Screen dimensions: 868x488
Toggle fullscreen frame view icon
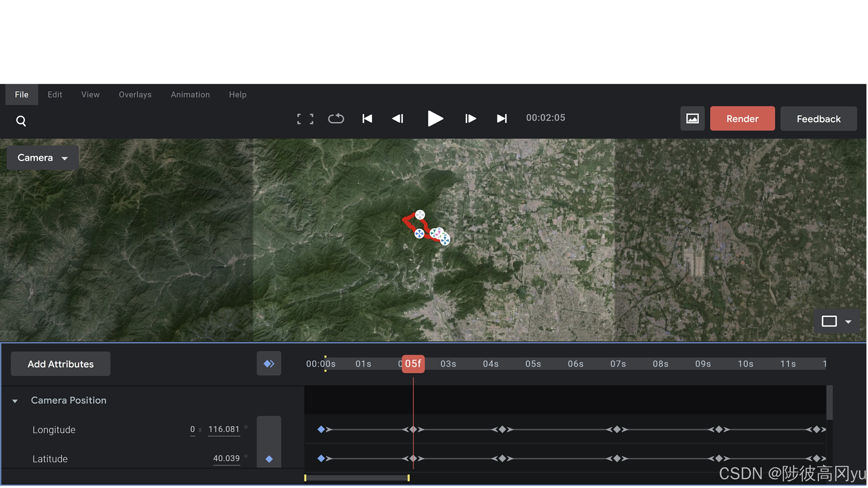coord(305,119)
